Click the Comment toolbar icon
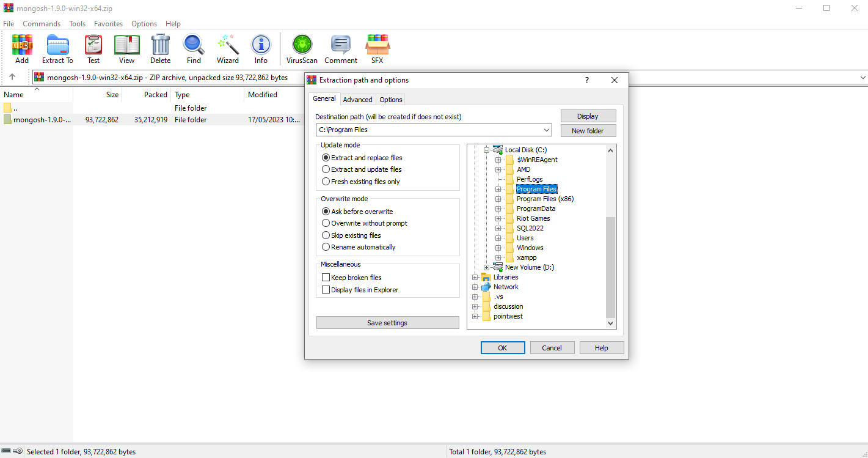Screen dimensions: 868x458 coord(341,45)
